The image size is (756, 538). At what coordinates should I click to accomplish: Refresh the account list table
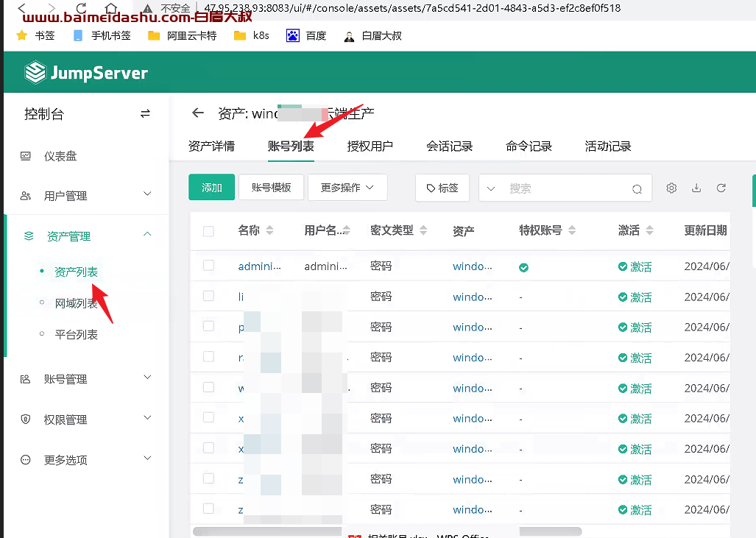point(721,188)
